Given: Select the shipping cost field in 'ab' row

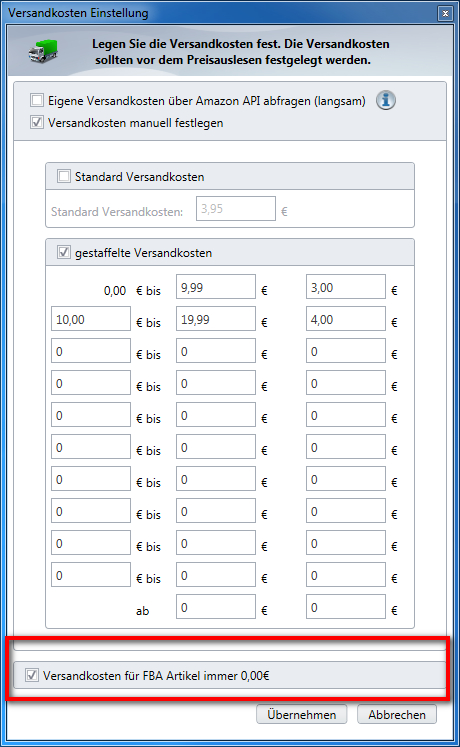Looking at the screenshot, I should pos(346,606).
